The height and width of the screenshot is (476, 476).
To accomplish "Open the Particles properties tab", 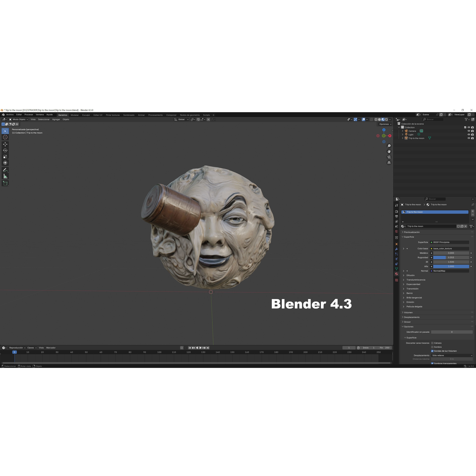I will coord(396,254).
